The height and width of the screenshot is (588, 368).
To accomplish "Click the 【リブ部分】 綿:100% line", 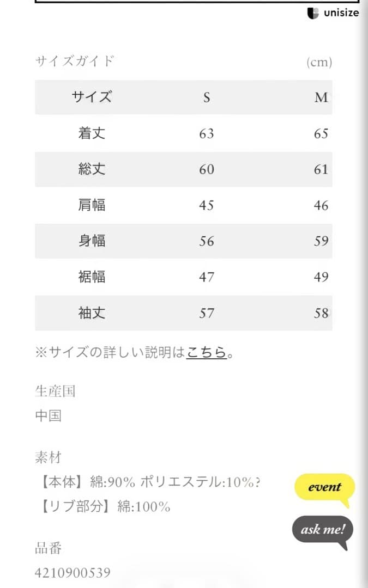I will tap(102, 507).
